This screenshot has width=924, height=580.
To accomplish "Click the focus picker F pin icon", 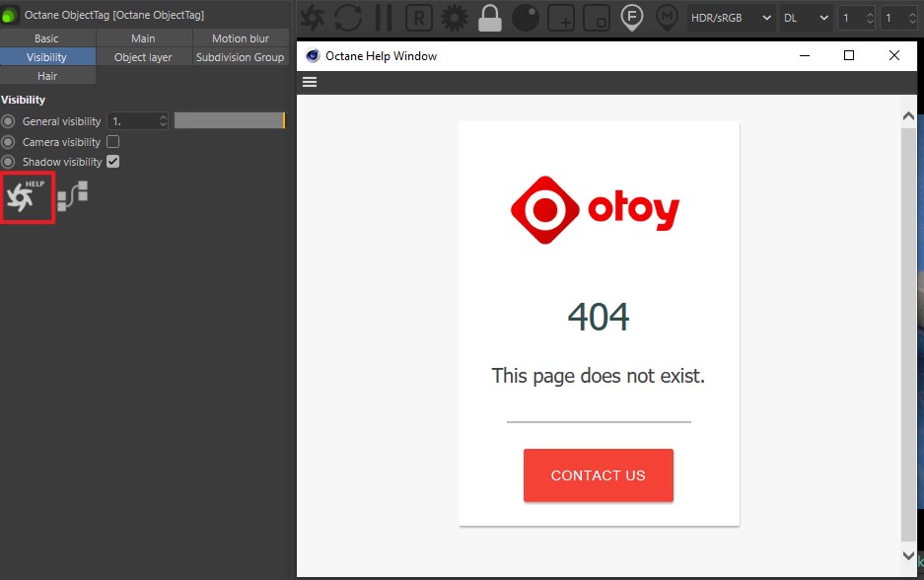I will point(632,18).
